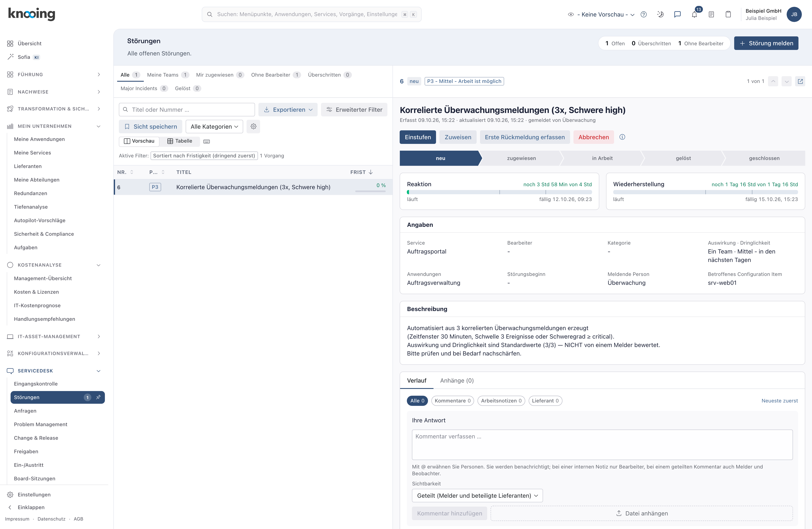The image size is (812, 529).
Task: Open notifications bell with 13 badge
Action: [x=695, y=14]
